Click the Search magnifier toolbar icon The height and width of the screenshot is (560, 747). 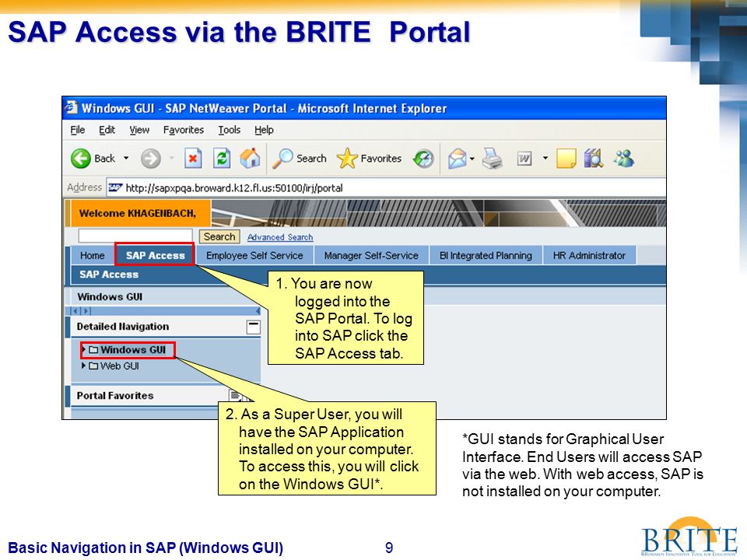282,159
